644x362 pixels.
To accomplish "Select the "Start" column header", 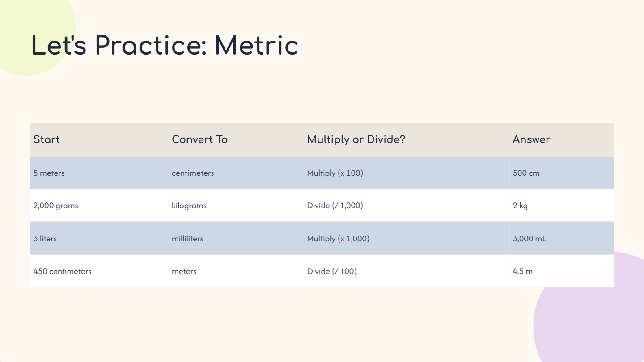I will click(x=47, y=139).
